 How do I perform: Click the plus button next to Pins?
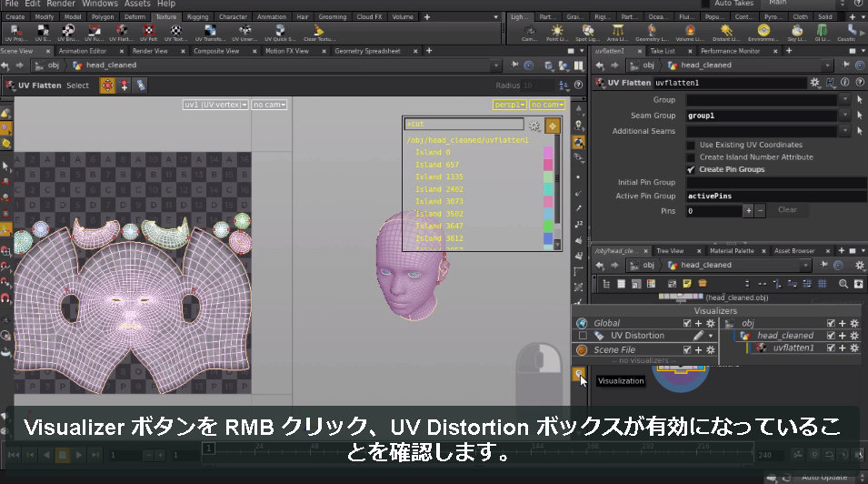(x=748, y=211)
